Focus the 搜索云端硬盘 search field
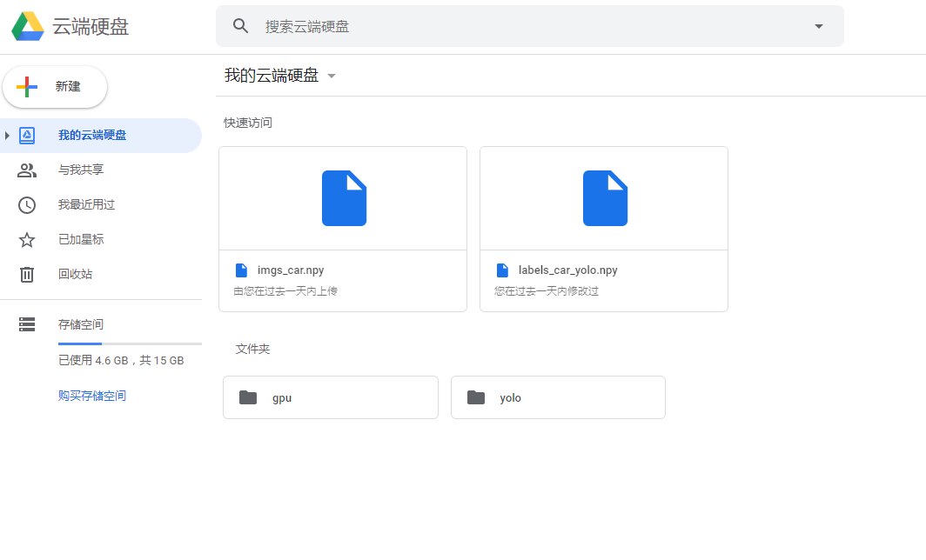The height and width of the screenshot is (560, 926). [530, 26]
